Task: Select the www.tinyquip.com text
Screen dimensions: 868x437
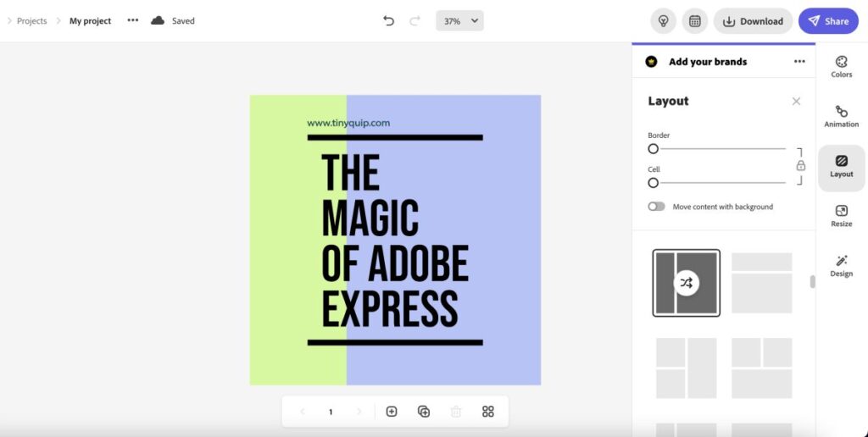Action: tap(348, 124)
